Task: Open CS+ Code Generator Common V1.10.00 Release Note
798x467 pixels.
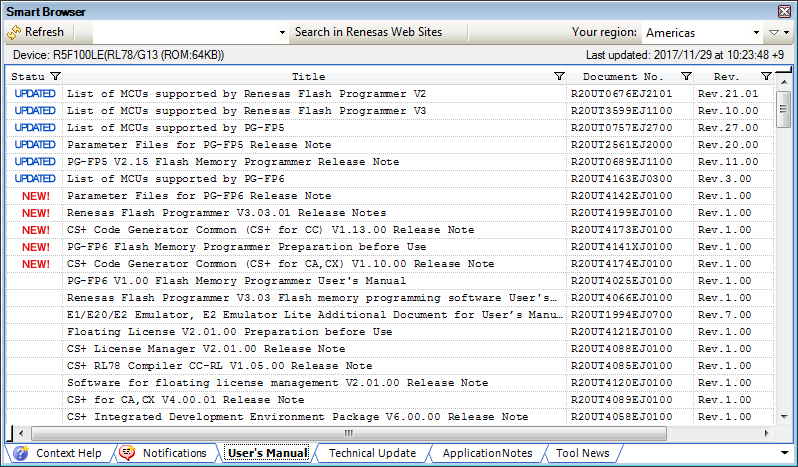Action: pyautogui.click(x=280, y=264)
